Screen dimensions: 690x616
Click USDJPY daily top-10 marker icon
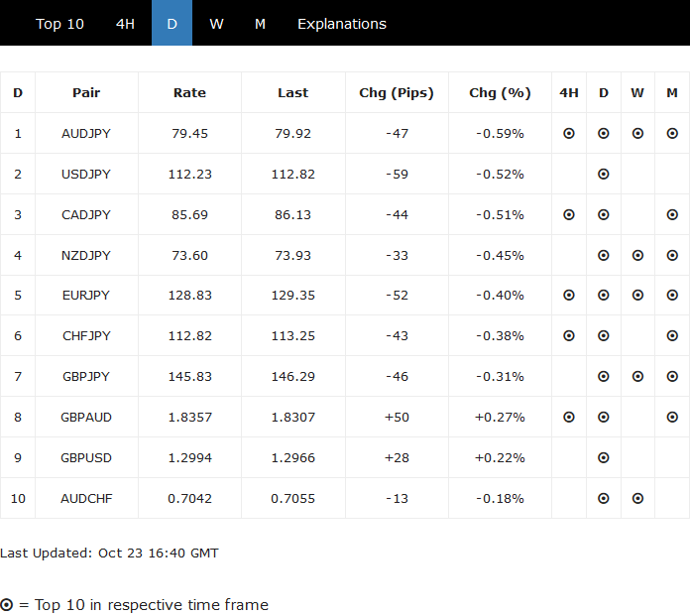pyautogui.click(x=604, y=174)
